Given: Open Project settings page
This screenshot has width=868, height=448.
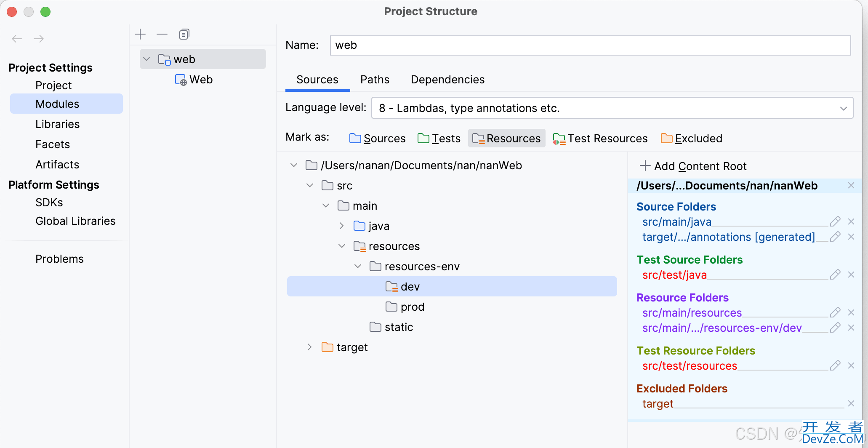Looking at the screenshot, I should pos(53,85).
